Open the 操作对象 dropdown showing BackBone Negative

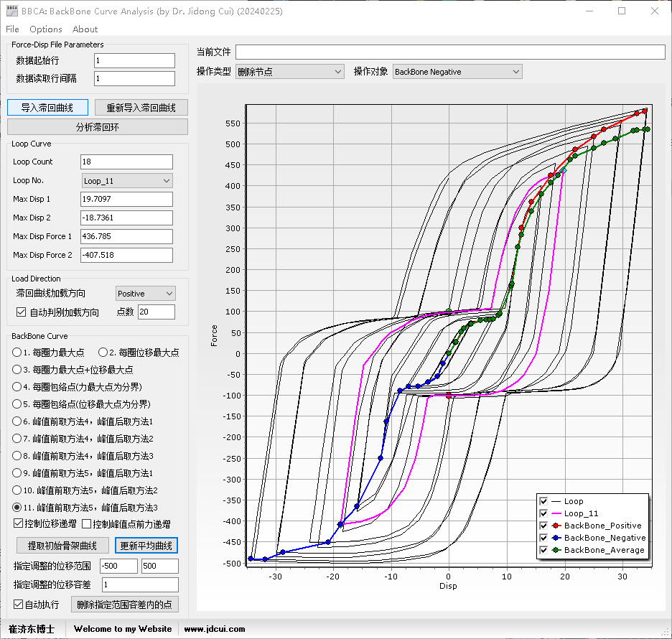click(457, 72)
